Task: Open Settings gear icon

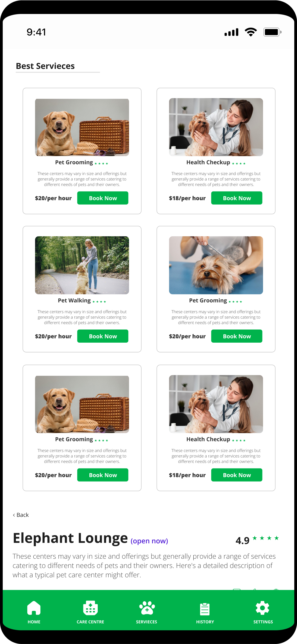Action: point(263,608)
